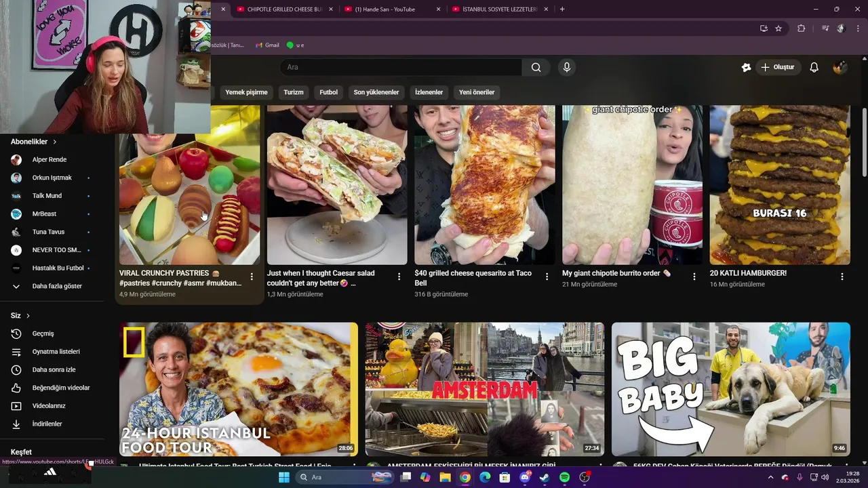Open Caesar salad short thumbnail

coord(337,185)
